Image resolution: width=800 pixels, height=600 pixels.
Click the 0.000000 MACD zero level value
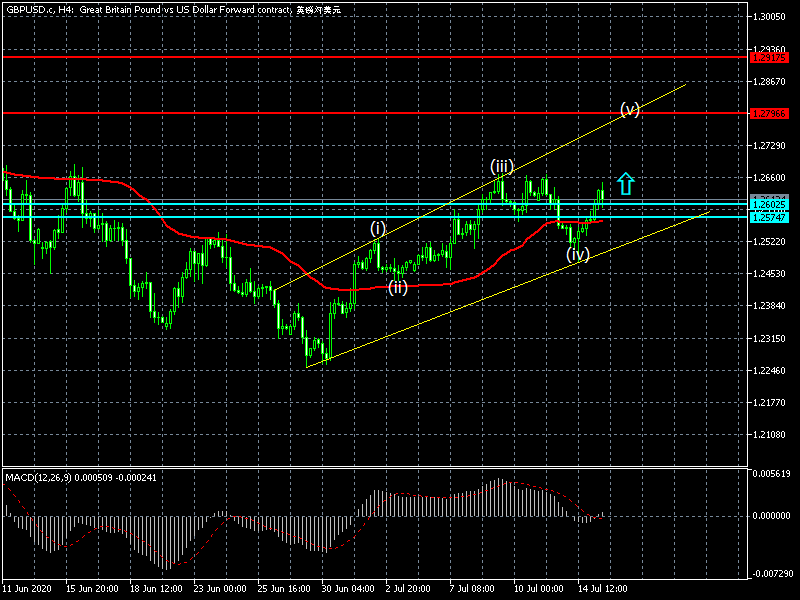[x=771, y=516]
